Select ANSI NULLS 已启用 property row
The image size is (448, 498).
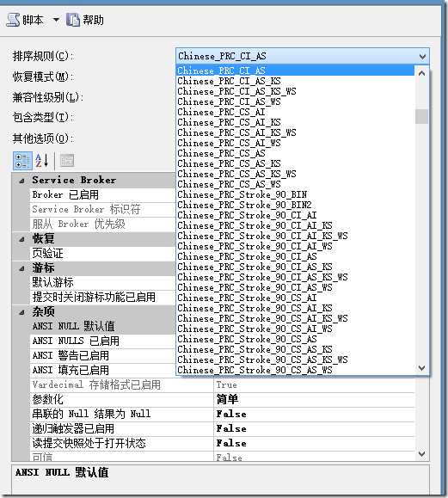[103, 341]
